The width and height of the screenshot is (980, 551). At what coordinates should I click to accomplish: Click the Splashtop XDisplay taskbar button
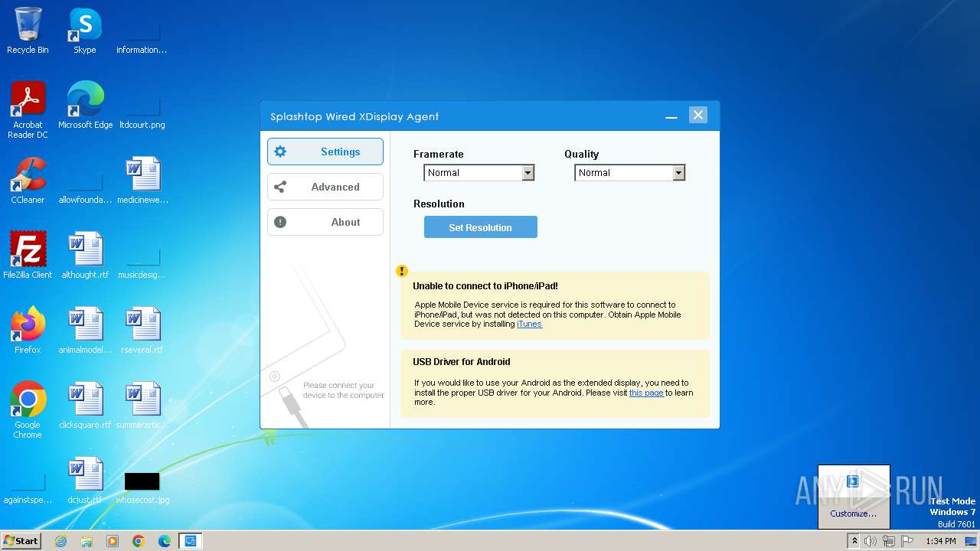tap(191, 541)
